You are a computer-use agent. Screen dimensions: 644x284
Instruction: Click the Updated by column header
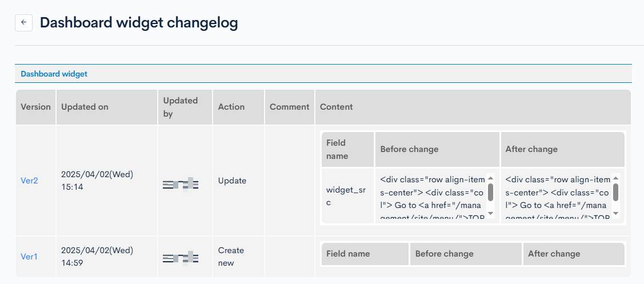pyautogui.click(x=180, y=107)
